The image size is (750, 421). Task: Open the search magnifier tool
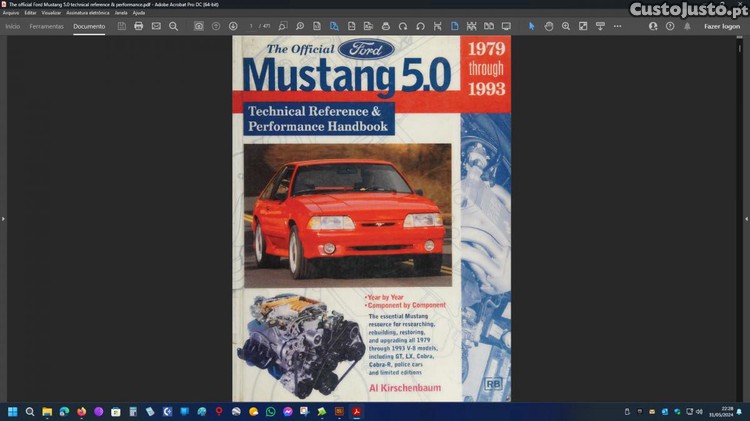(173, 26)
